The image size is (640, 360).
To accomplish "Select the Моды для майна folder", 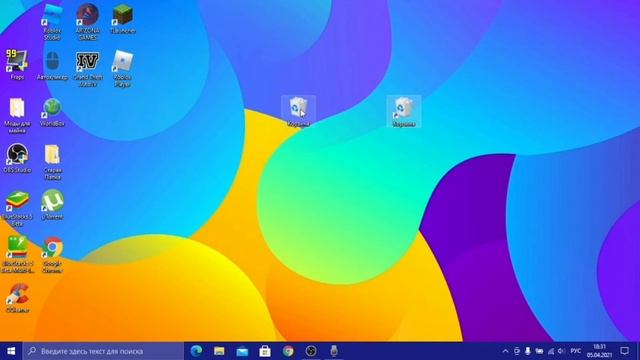I will [17, 115].
